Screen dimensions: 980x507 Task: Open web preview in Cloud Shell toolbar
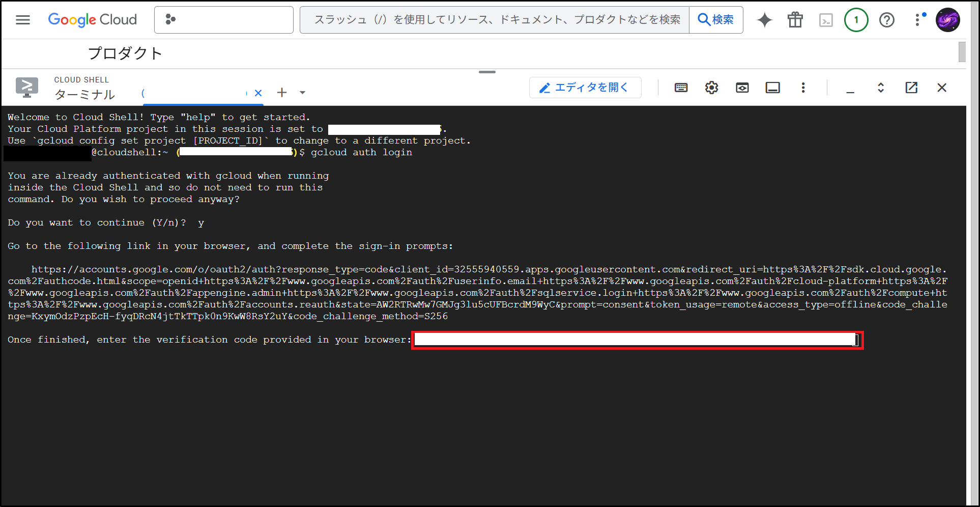coord(742,87)
